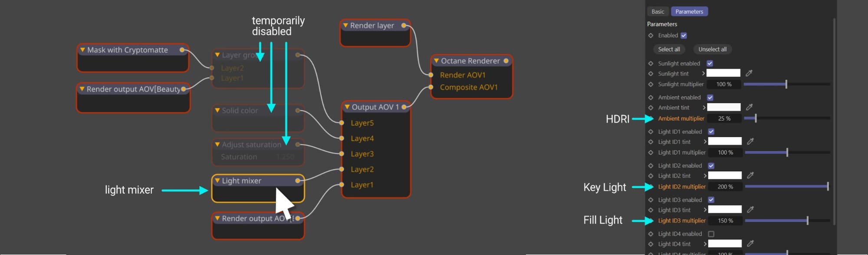This screenshot has width=868, height=255.
Task: Click the Light ID4 tint eyedropper icon
Action: [750, 244]
